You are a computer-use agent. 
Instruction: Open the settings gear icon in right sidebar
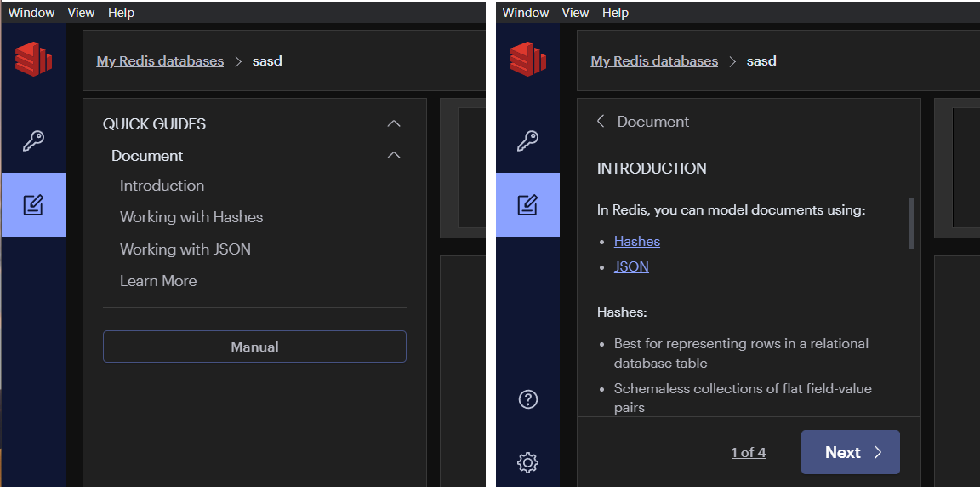pos(528,462)
